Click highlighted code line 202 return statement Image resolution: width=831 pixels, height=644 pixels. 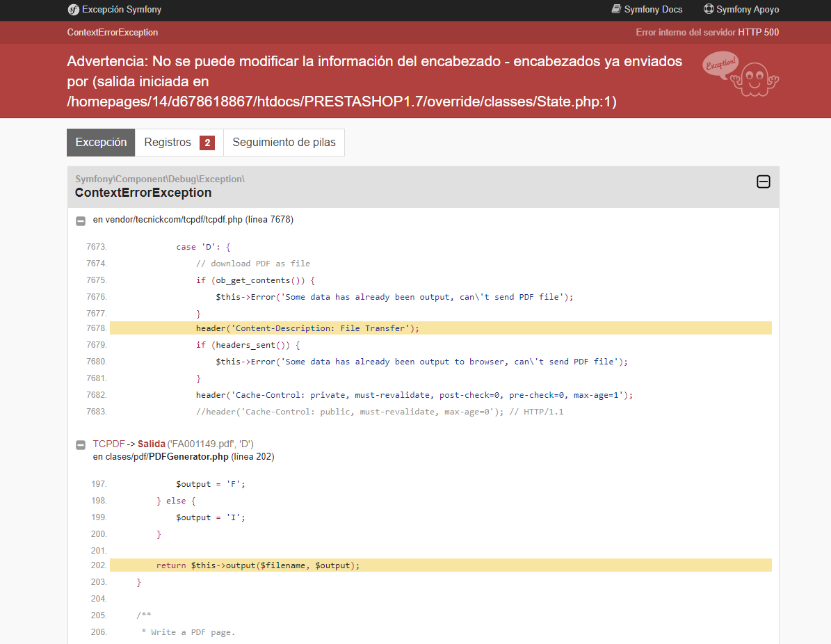(258, 565)
